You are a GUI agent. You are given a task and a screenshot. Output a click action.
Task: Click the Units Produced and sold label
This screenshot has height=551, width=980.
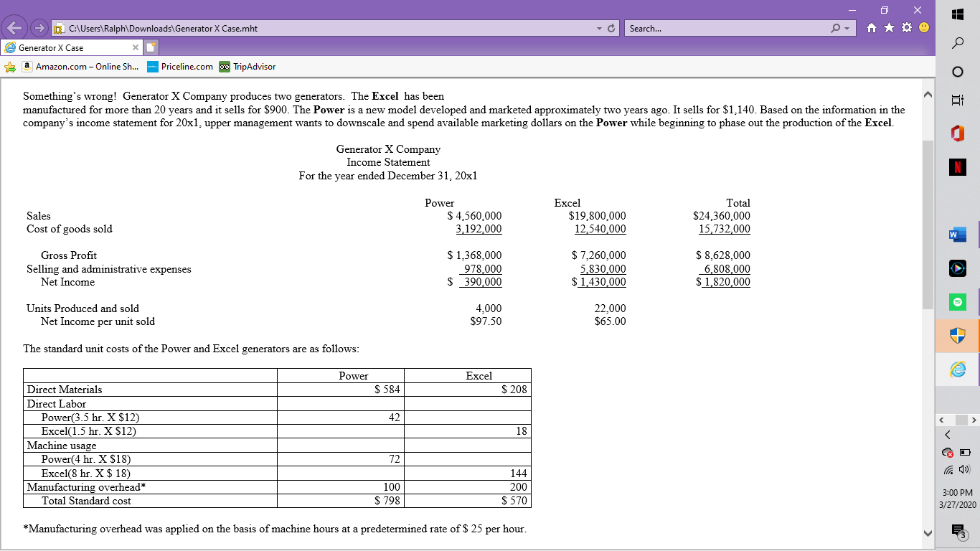(83, 309)
